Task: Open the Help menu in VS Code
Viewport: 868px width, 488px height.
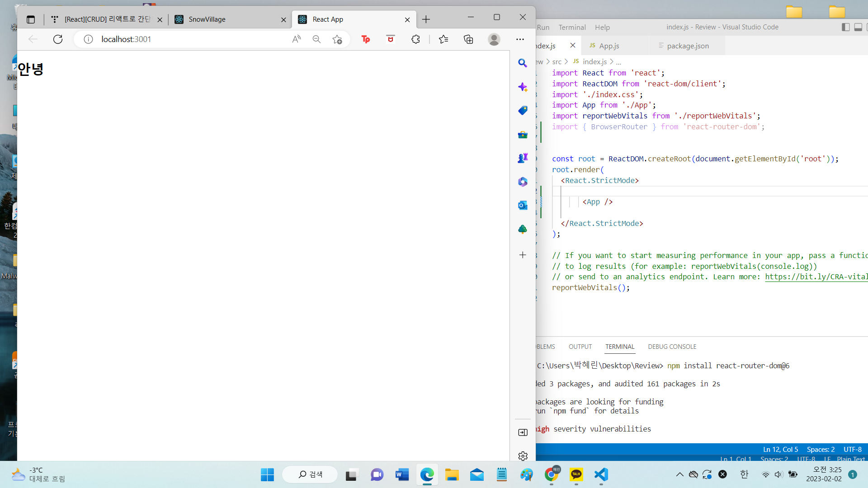Action: 602,27
